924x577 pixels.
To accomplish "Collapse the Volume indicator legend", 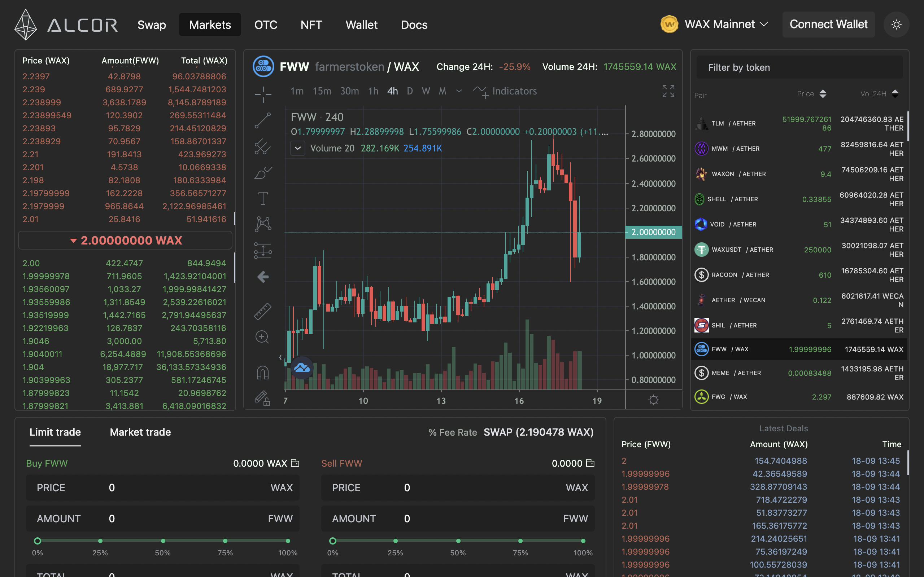I will tap(297, 148).
